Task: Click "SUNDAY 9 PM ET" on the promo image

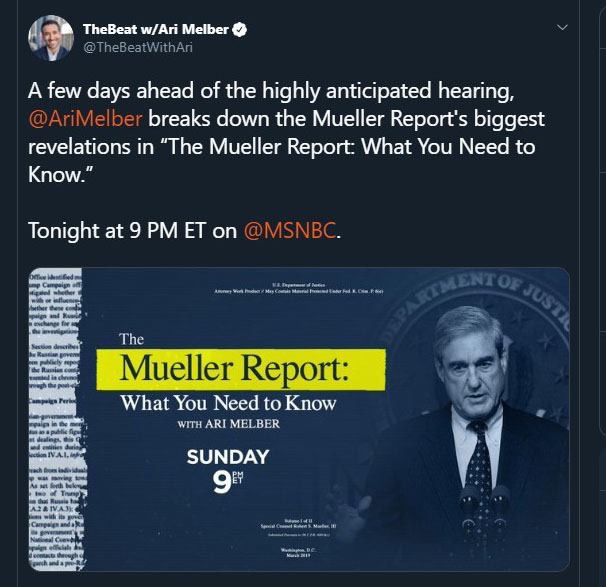Action: 229,467
